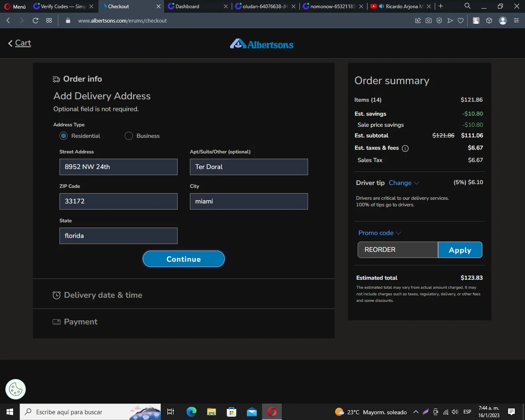Viewport: 525px width, 420px height.
Task: Open Task View on taskbar
Action: coord(171,412)
